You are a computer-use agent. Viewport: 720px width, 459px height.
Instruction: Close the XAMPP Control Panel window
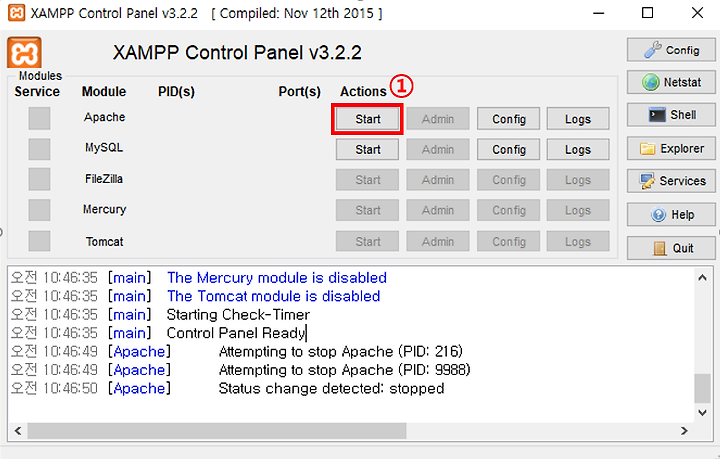(x=698, y=13)
